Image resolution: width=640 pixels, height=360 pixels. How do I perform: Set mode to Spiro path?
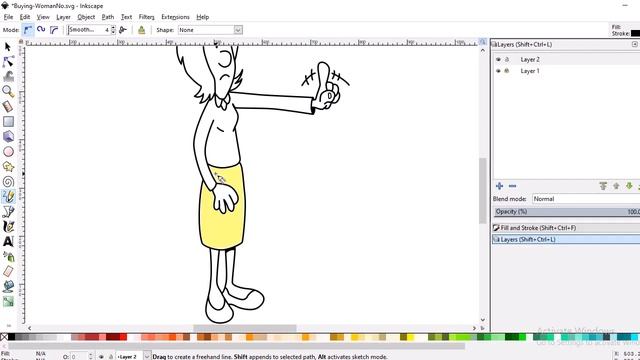tap(41, 30)
